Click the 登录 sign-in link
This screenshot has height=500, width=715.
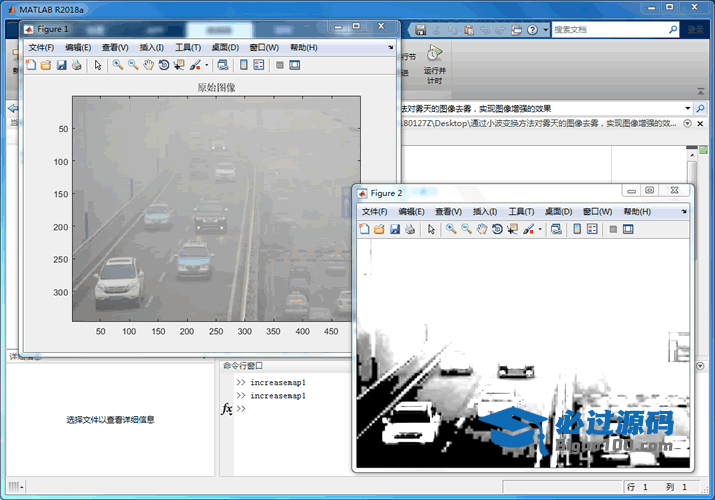coord(696,30)
